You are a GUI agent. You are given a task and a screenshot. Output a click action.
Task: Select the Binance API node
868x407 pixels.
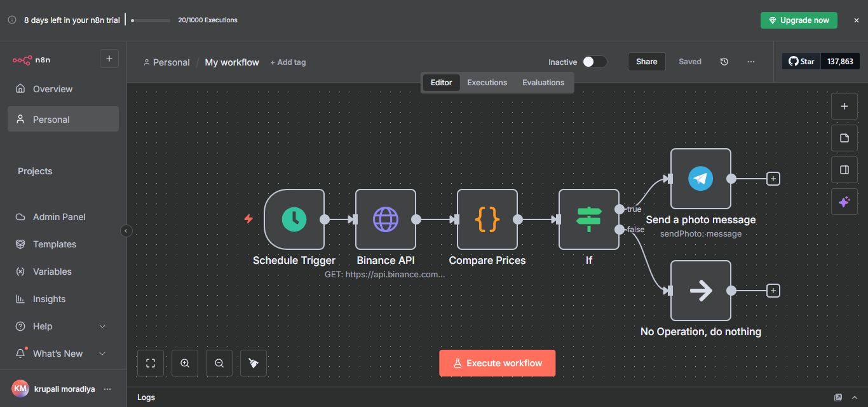[x=386, y=219]
